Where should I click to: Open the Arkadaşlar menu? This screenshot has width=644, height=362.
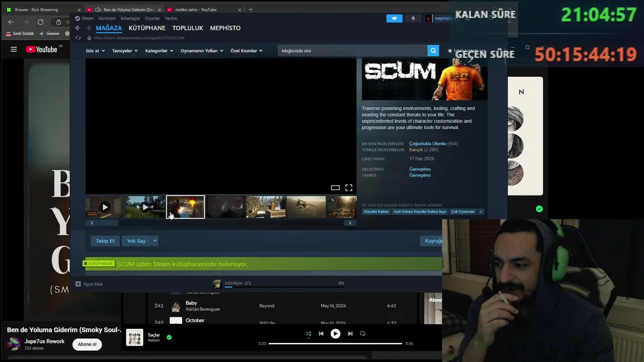coord(130,18)
